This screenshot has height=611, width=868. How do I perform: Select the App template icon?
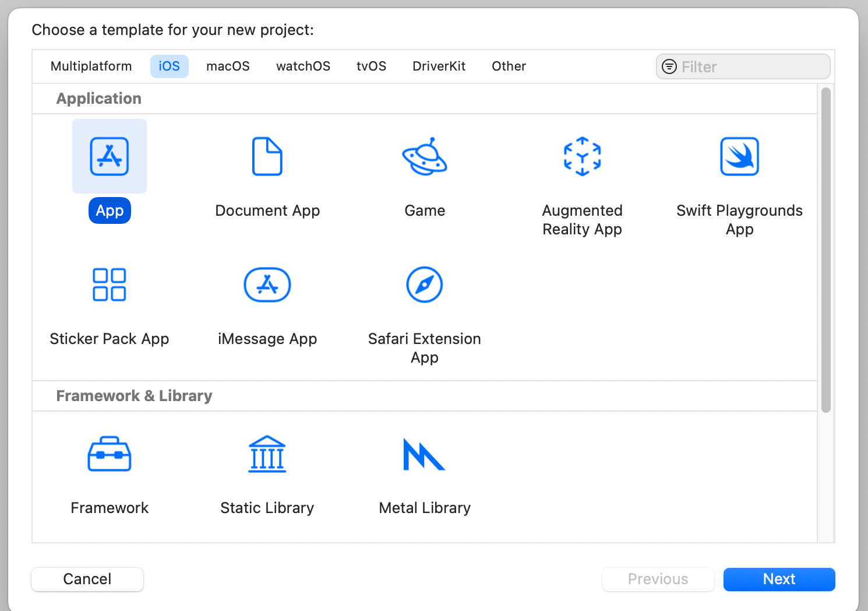click(x=110, y=156)
